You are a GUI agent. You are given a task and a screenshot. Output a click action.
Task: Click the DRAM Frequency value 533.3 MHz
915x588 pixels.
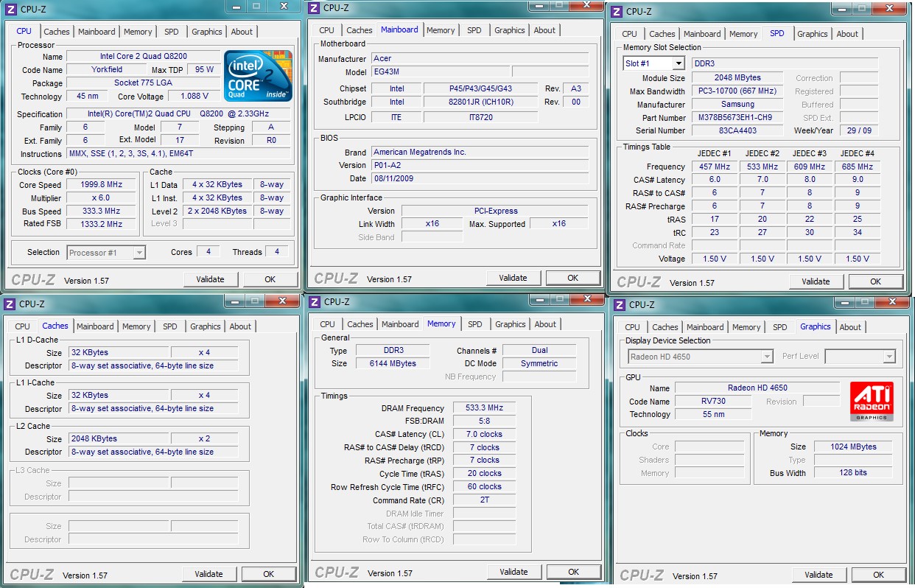484,408
